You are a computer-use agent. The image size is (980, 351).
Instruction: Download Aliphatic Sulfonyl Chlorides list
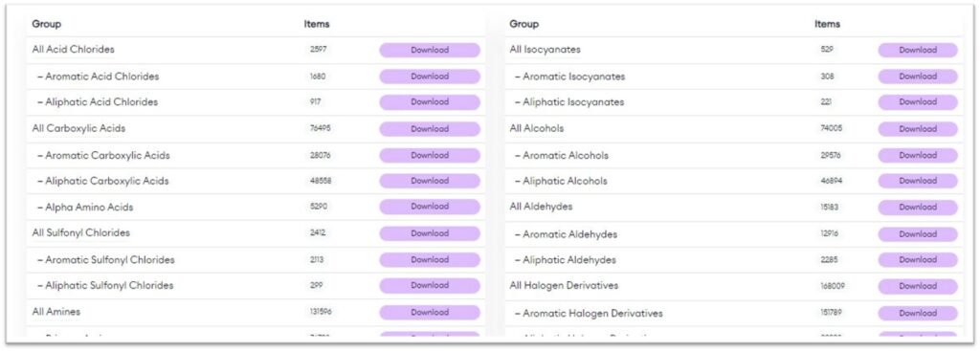[x=430, y=285]
